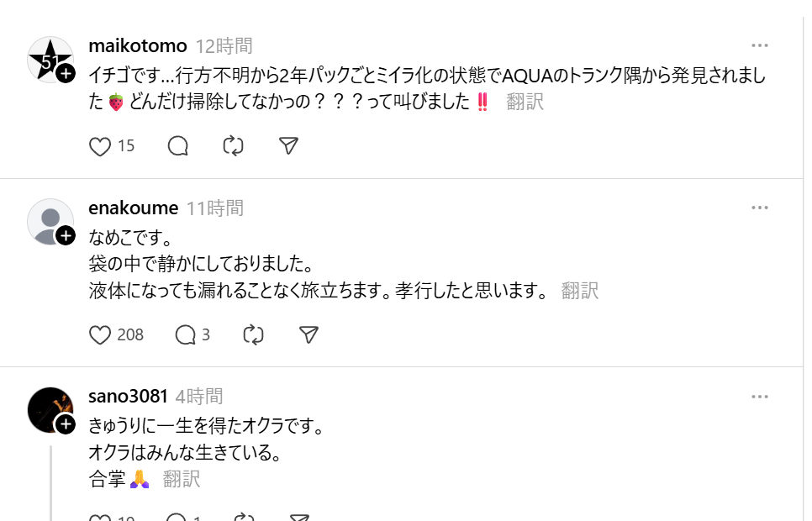
Task: Open the 11時間 timestamp on enakoume's post
Action: pos(214,208)
